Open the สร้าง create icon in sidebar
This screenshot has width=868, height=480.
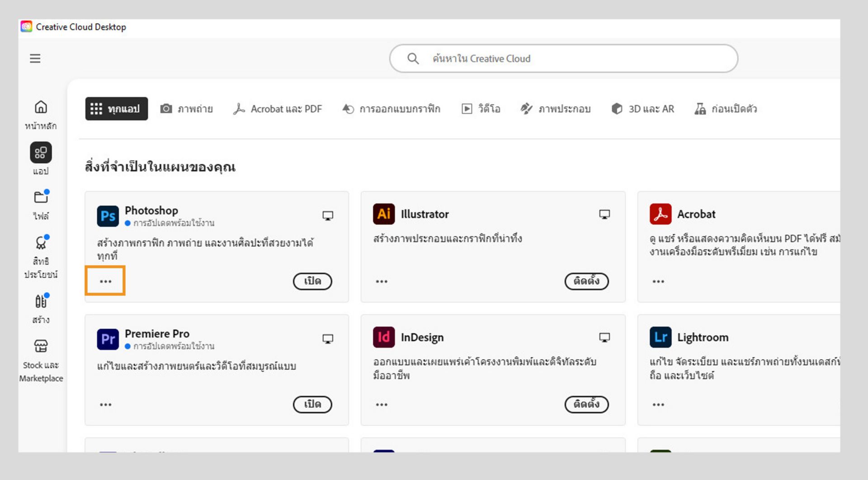click(41, 301)
